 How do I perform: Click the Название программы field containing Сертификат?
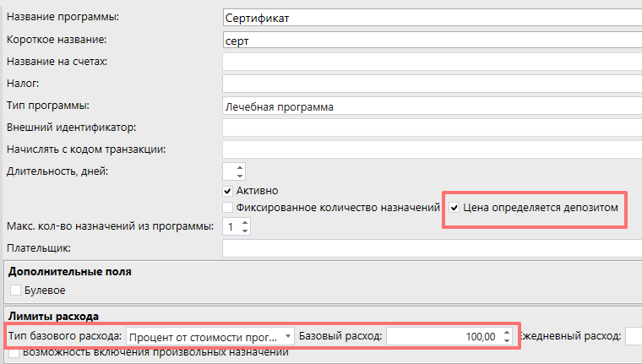[431, 17]
